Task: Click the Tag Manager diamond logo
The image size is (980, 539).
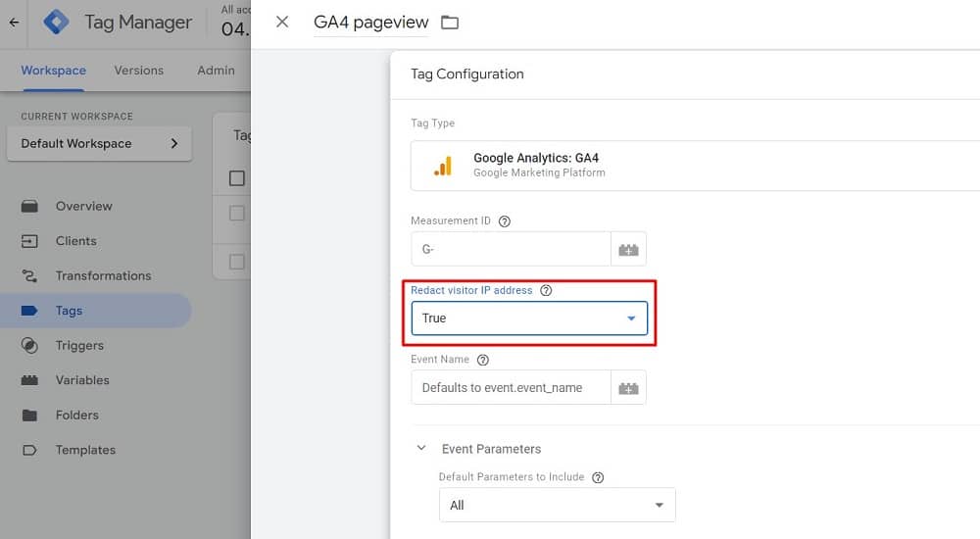Action: tap(56, 22)
